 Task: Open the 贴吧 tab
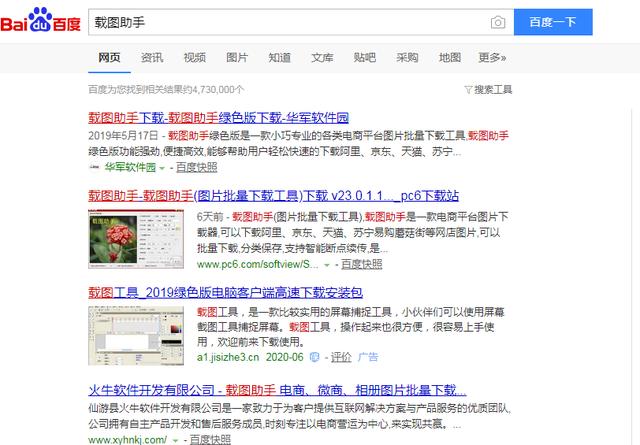pyautogui.click(x=364, y=58)
